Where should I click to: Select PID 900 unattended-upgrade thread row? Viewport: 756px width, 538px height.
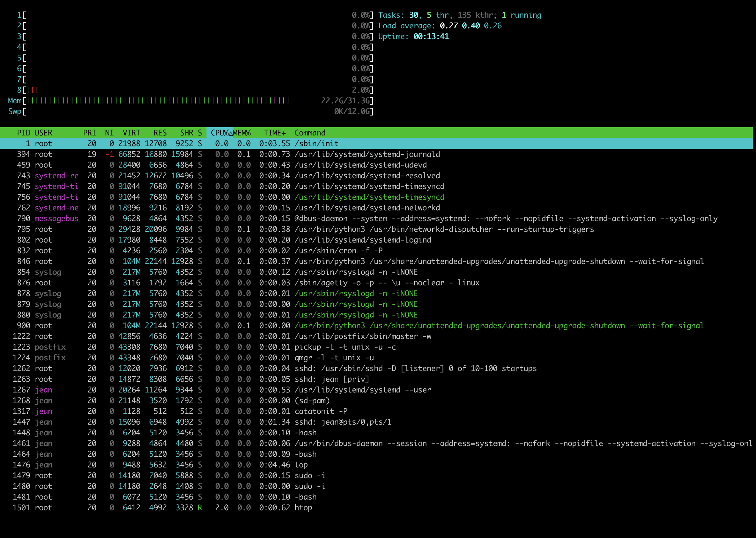coord(376,326)
